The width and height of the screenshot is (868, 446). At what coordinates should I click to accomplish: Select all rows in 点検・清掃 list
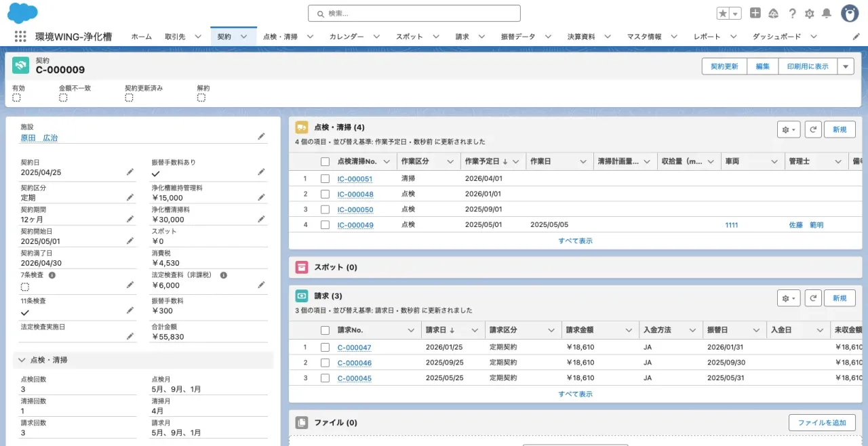click(x=325, y=161)
